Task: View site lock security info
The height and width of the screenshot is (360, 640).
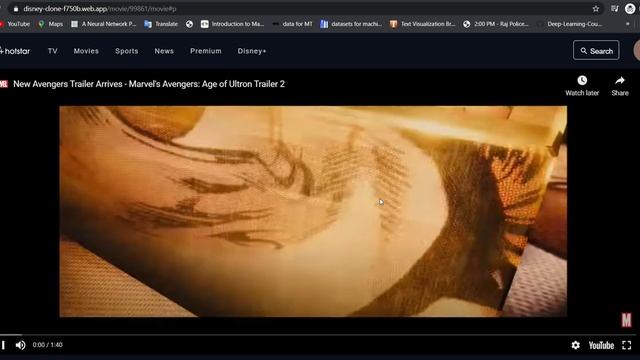Action: coord(16,9)
